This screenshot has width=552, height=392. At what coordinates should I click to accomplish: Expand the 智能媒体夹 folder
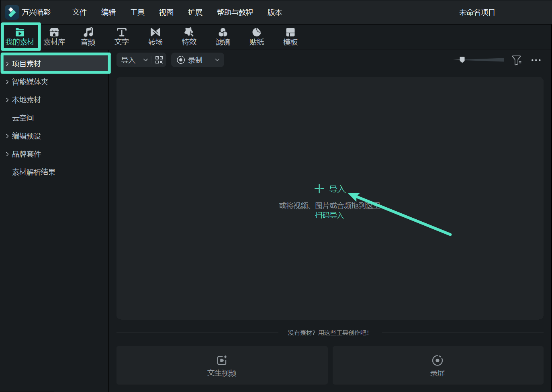[7, 82]
